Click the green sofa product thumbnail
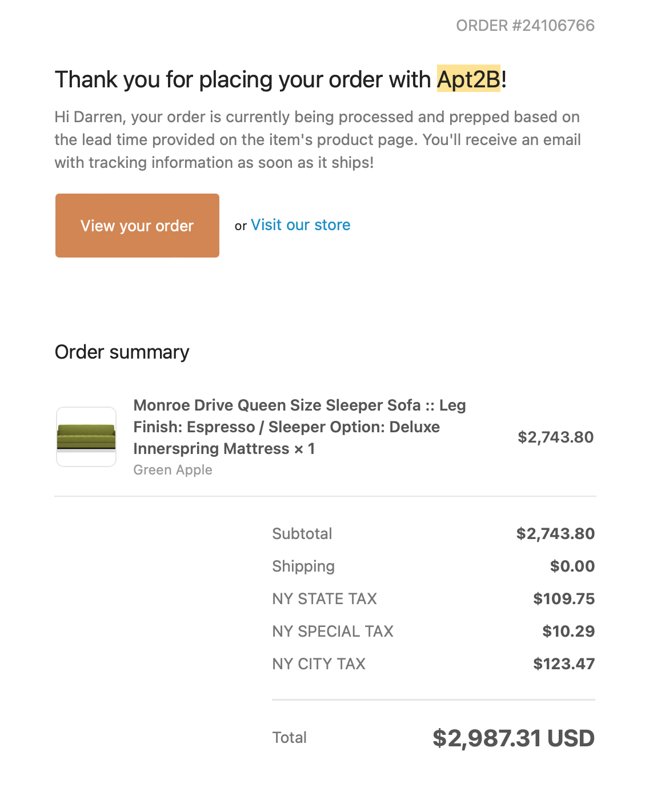Viewport: 665px width, 812px height. click(86, 437)
